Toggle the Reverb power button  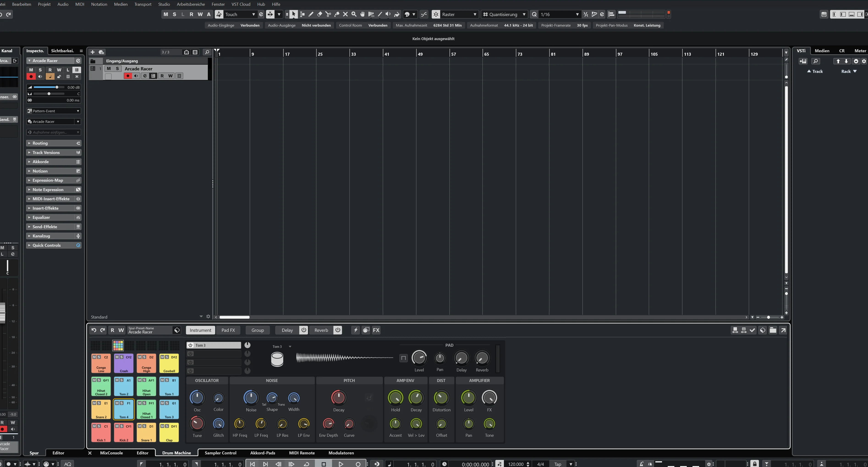point(338,330)
